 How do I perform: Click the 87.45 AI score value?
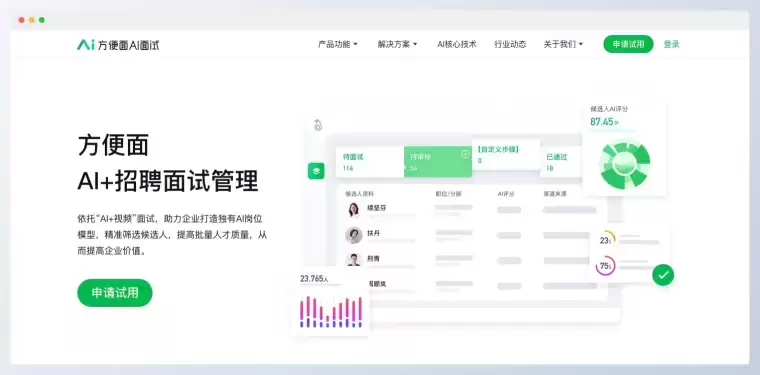(604, 122)
